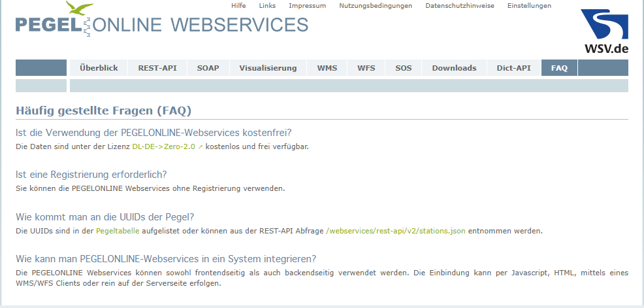
Task: View the Nutzungsbedingungen
Action: pos(376,6)
